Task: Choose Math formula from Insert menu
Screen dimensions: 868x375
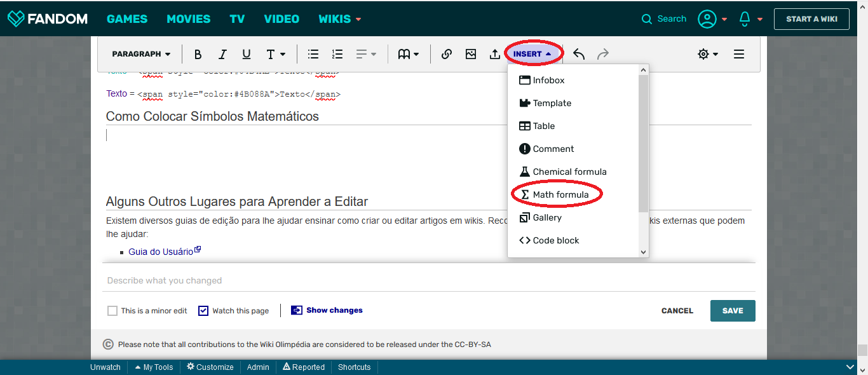Action: (x=573, y=194)
